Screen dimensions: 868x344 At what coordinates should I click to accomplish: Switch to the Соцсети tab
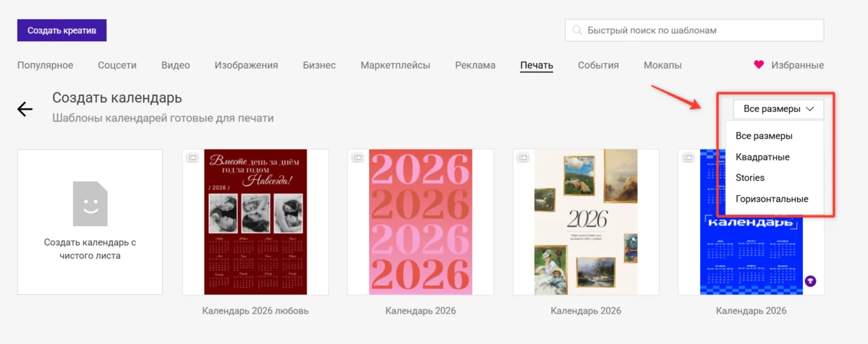pyautogui.click(x=117, y=65)
